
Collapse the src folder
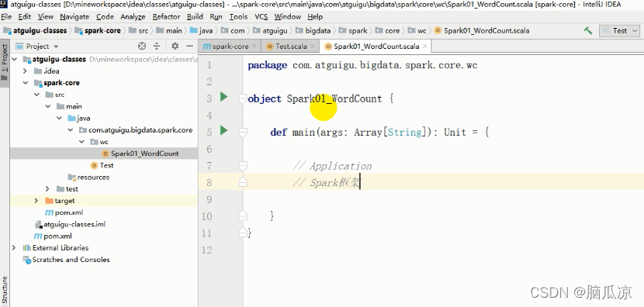tap(37, 95)
